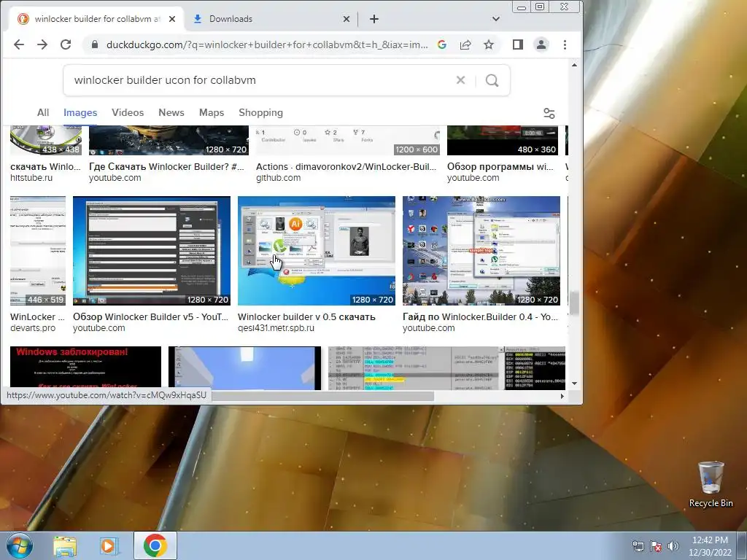747x560 pixels.
Task: Open the 480 × 360 youtube thumbnail
Action: 503,141
